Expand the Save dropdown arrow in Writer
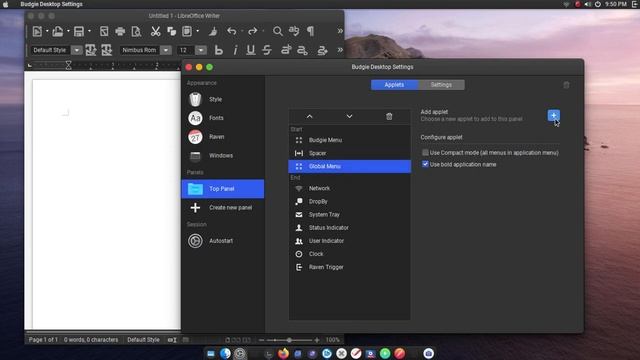This screenshot has height=360, width=640. [89, 31]
